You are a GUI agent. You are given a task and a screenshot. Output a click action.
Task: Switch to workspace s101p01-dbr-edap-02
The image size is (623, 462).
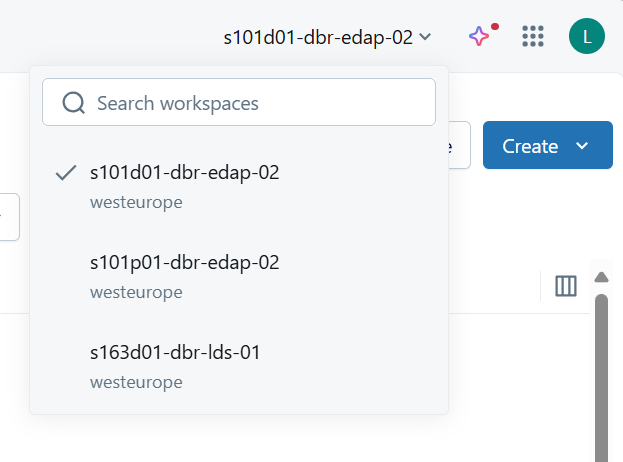click(184, 263)
